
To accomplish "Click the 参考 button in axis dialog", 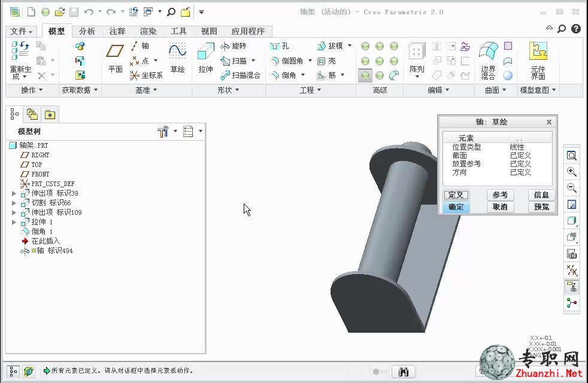I will coord(500,195).
